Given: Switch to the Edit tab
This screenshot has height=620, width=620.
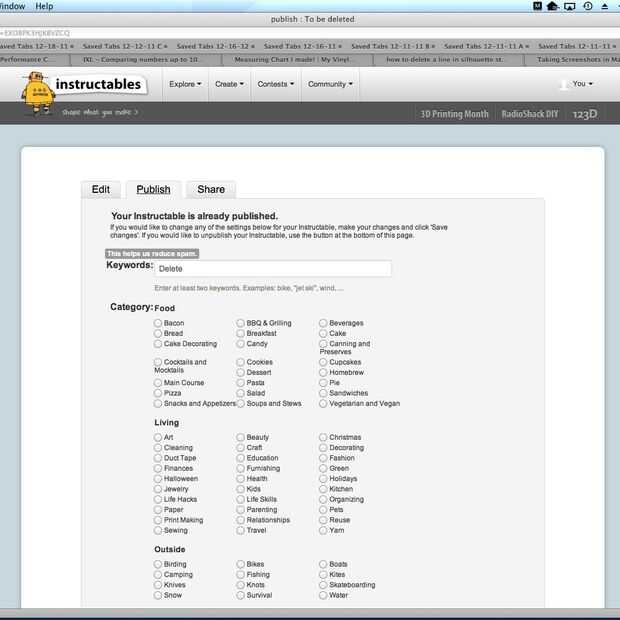Looking at the screenshot, I should [101, 189].
